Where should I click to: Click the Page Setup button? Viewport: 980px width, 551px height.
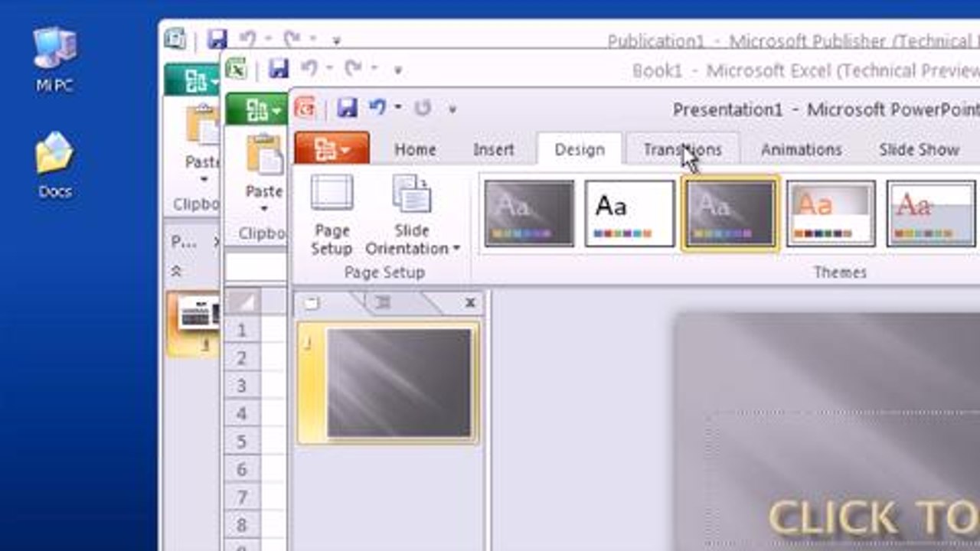(332, 215)
